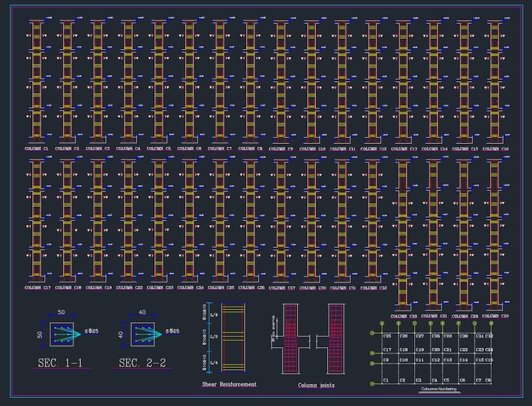Image resolution: width=532 pixels, height=406 pixels.
Task: Select C6 in the numbering plan grid
Action: 462,381
